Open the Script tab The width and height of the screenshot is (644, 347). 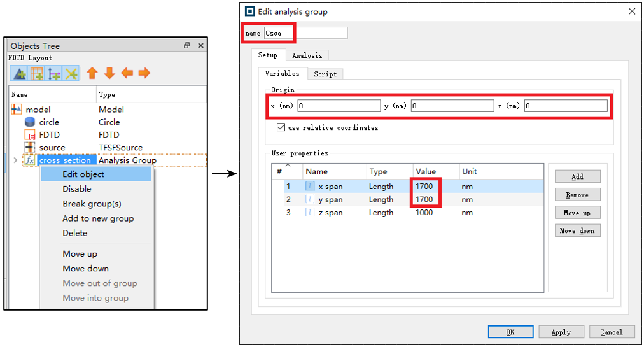pos(325,74)
